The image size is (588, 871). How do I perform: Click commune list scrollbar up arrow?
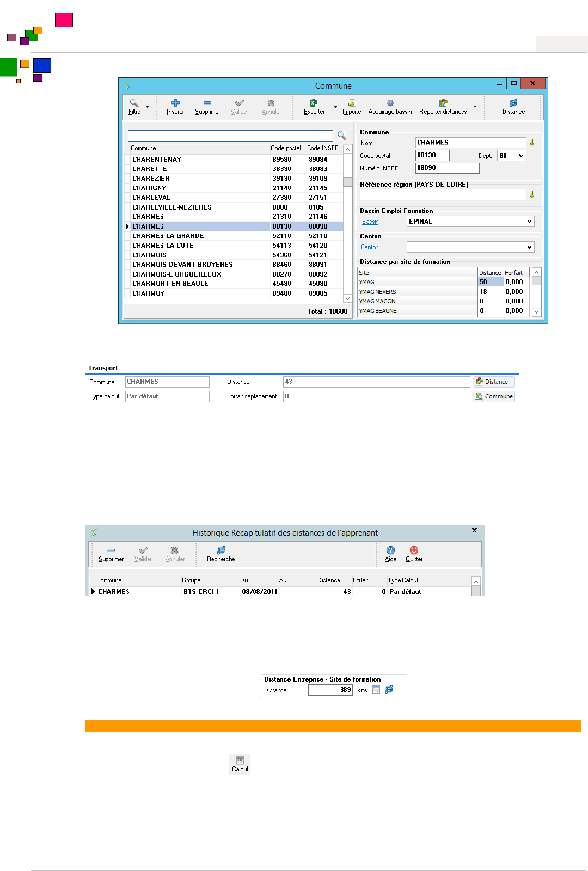pos(347,149)
